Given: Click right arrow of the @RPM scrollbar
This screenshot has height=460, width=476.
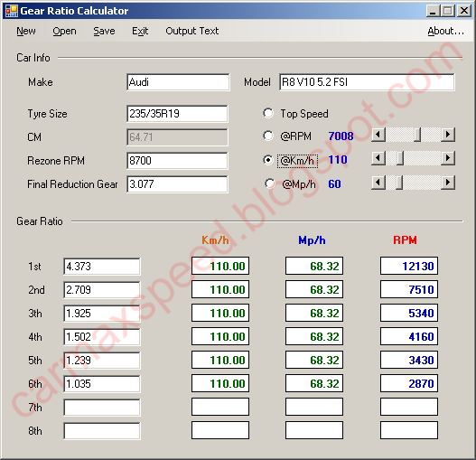Looking at the screenshot, I should pyautogui.click(x=448, y=135).
